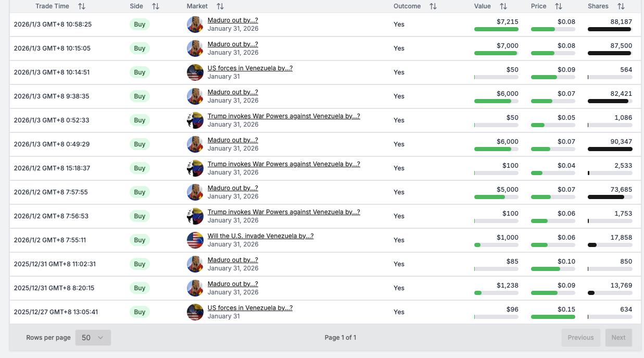Click the Next page button
The width and height of the screenshot is (644, 358).
(618, 338)
